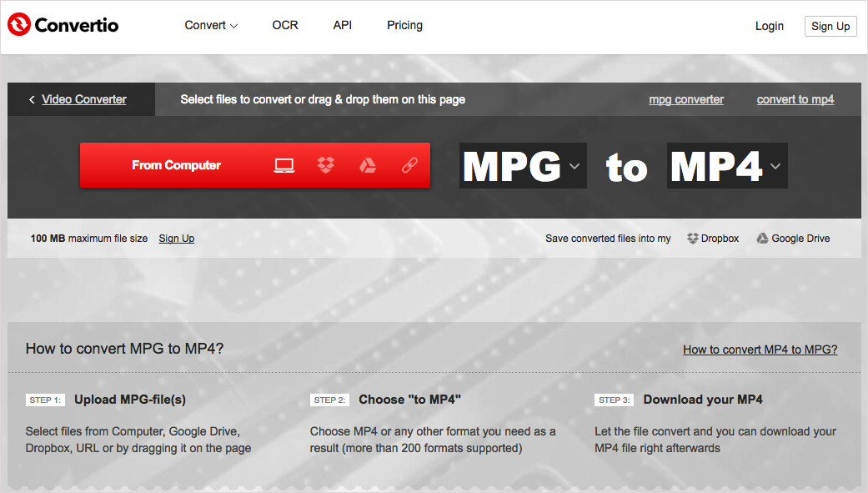Upload from Google Drive icon in red bar
Viewport: 868px width, 493px height.
[368, 165]
